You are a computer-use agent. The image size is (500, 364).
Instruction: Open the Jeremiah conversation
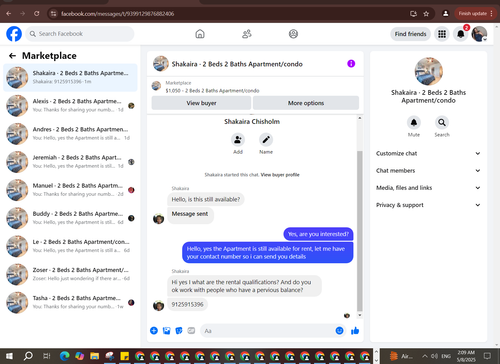pos(70,162)
